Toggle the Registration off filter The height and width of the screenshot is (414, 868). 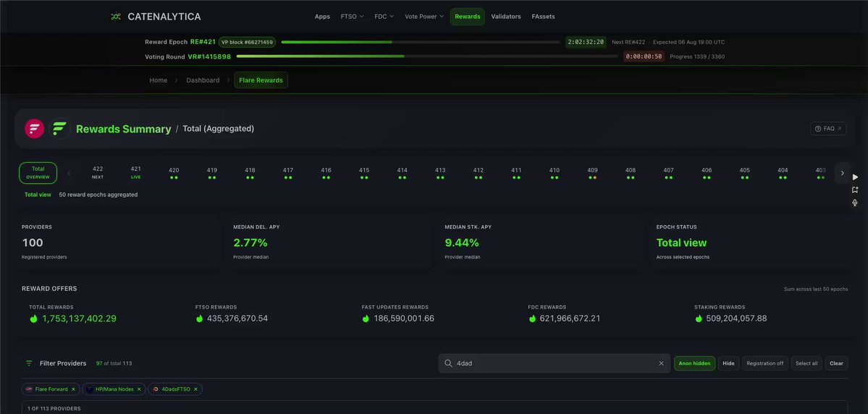(x=765, y=363)
